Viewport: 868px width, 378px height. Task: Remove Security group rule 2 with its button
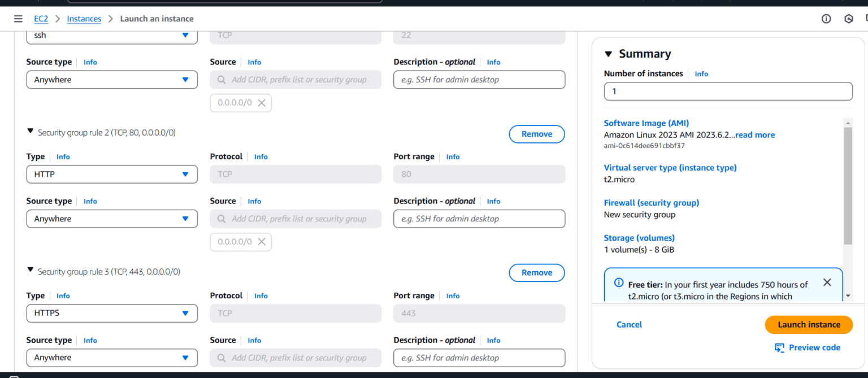[x=536, y=134]
